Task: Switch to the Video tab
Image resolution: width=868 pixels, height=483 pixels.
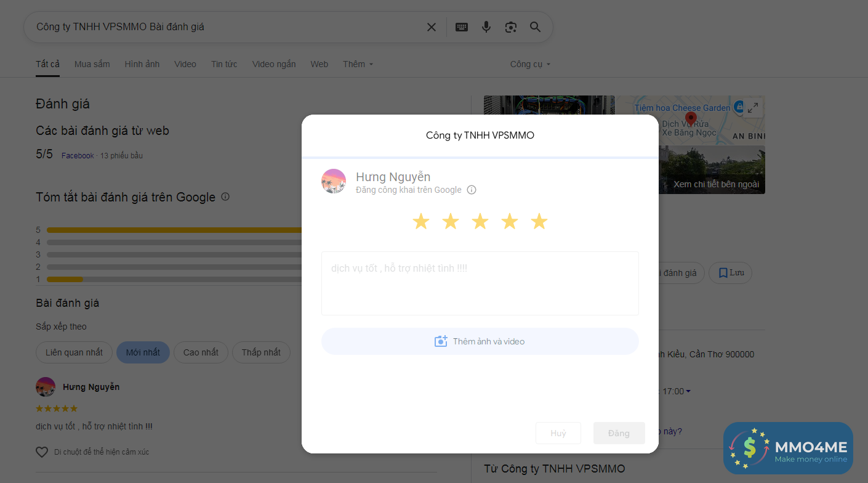Action: coord(185,64)
